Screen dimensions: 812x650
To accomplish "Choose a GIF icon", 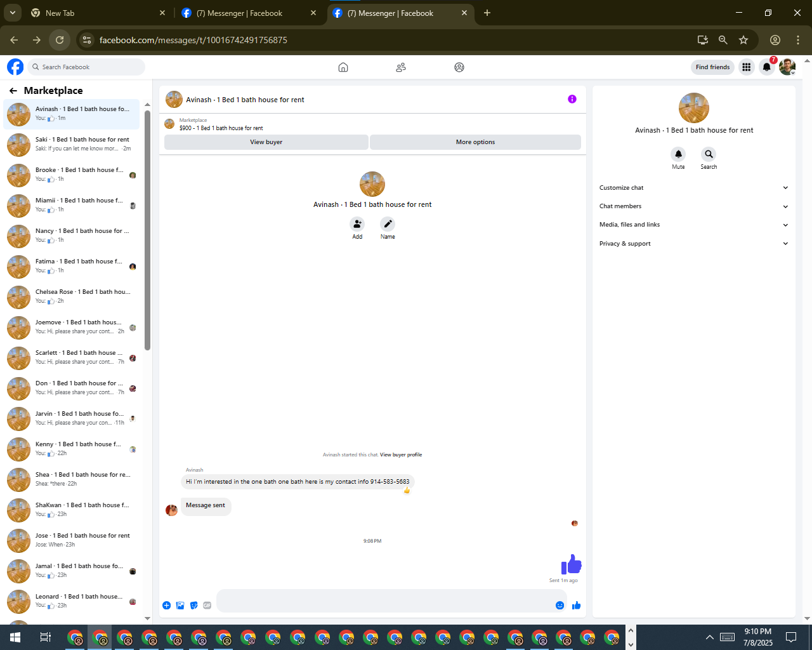I will click(207, 606).
